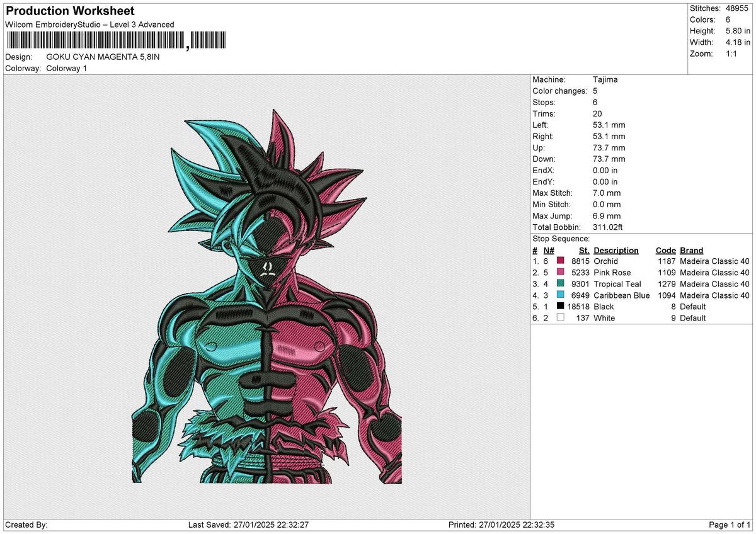The width and height of the screenshot is (756, 534).
Task: Click the Stitches value 48955
Action: pos(738,8)
